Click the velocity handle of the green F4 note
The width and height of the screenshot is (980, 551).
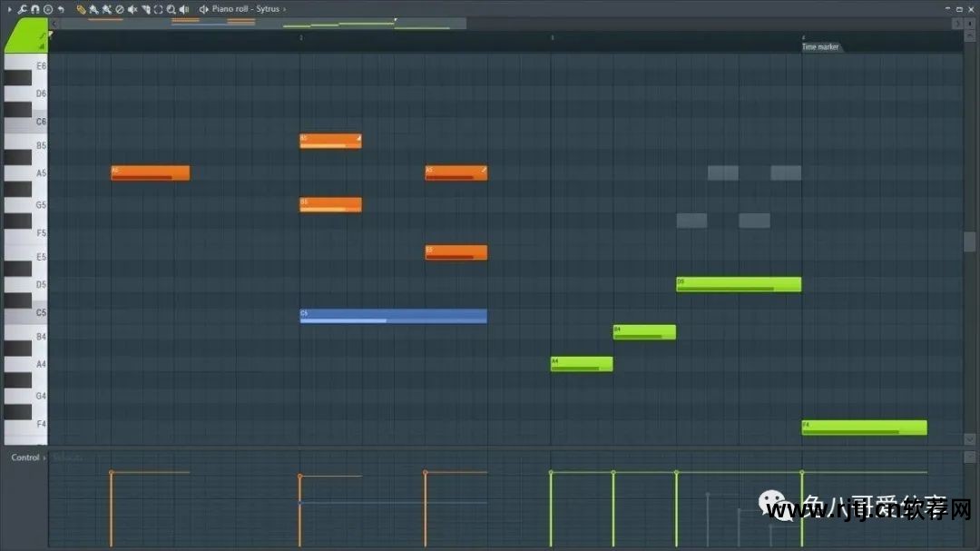click(x=802, y=472)
